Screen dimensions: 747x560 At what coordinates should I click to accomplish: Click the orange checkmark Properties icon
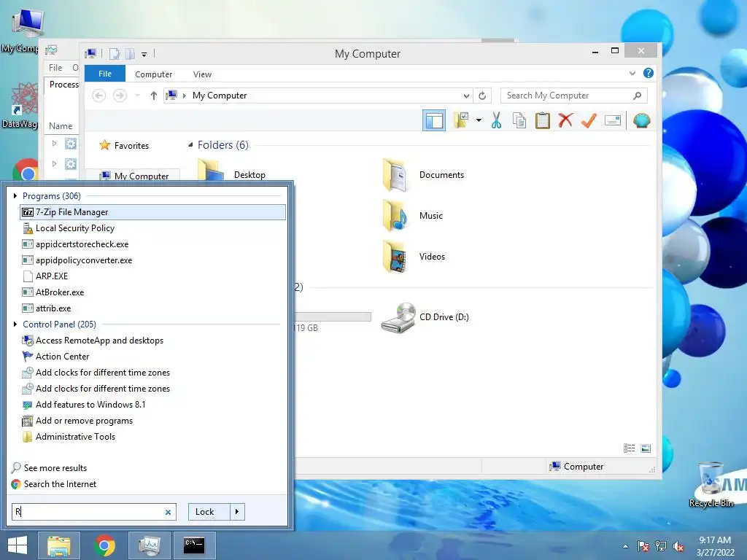[589, 120]
